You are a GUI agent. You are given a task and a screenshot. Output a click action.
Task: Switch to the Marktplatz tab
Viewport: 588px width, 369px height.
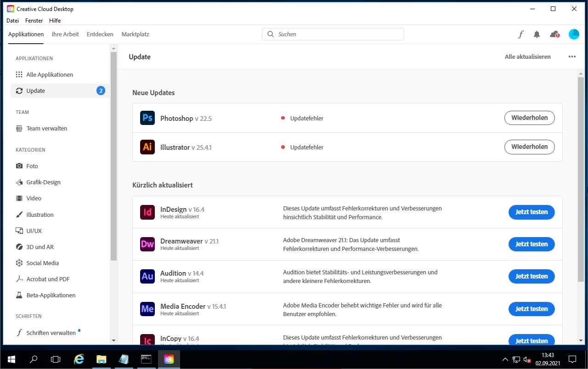click(x=136, y=34)
